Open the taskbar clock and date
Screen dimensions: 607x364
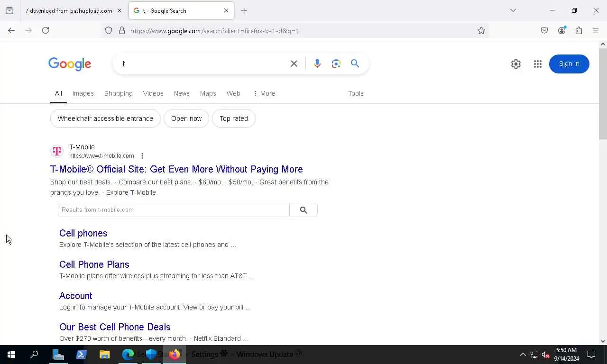pos(566,355)
